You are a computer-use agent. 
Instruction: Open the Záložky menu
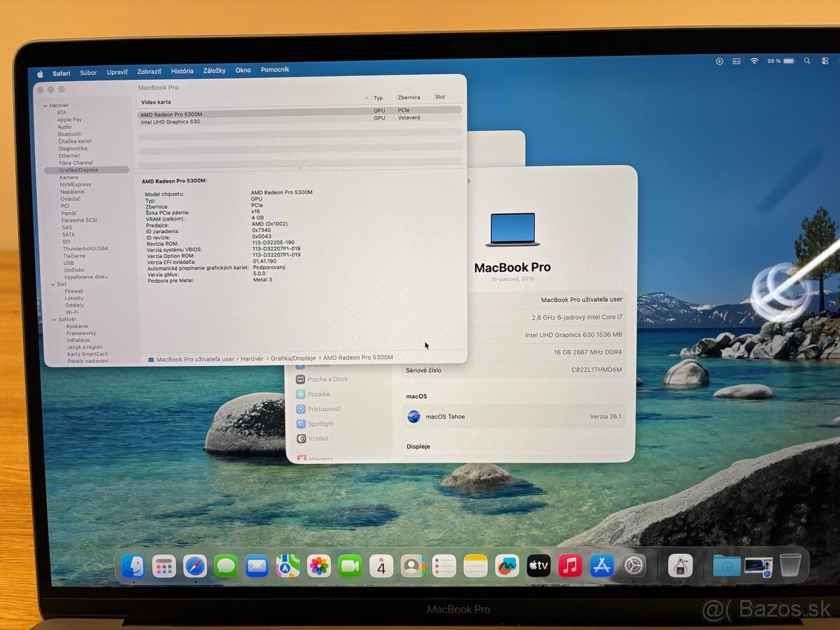click(x=214, y=70)
